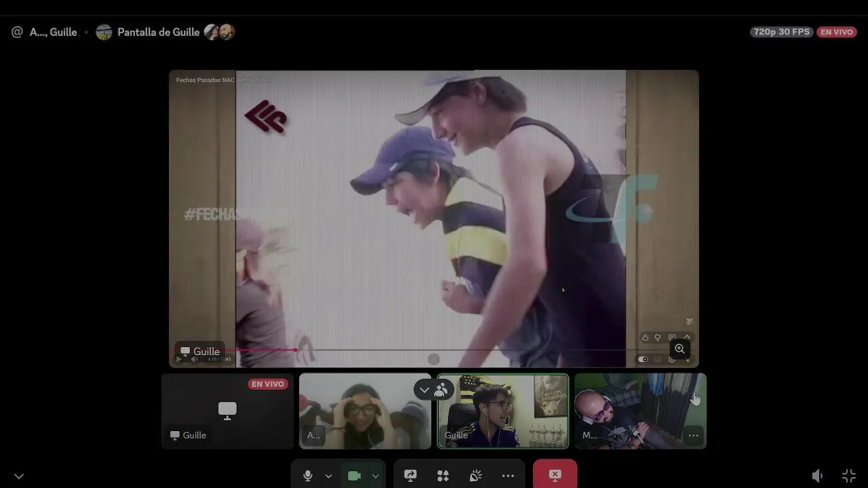
Task: Click the like thumbs-up on shared video
Action: [x=645, y=338]
